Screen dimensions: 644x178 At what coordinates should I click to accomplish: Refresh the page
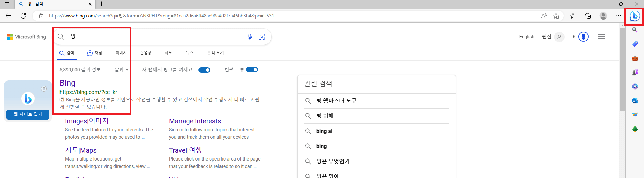tap(23, 16)
